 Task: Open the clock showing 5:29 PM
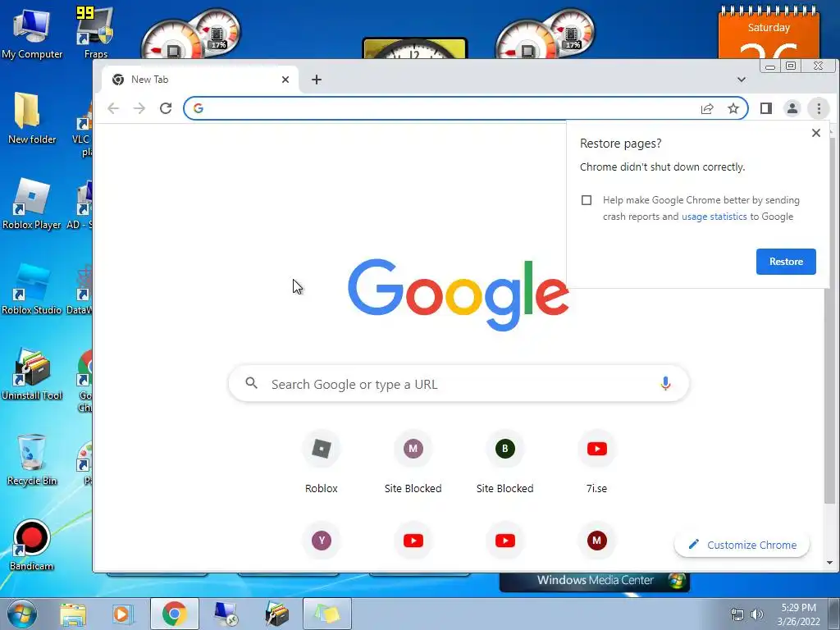798,614
